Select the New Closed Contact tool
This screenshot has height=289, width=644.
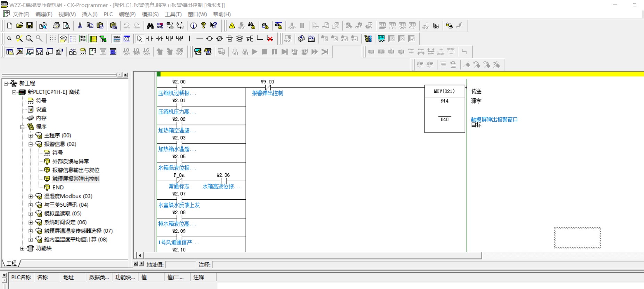click(x=160, y=39)
